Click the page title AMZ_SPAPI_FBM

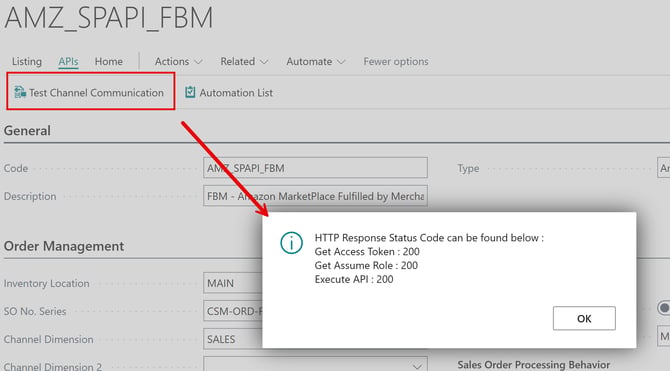pos(109,18)
